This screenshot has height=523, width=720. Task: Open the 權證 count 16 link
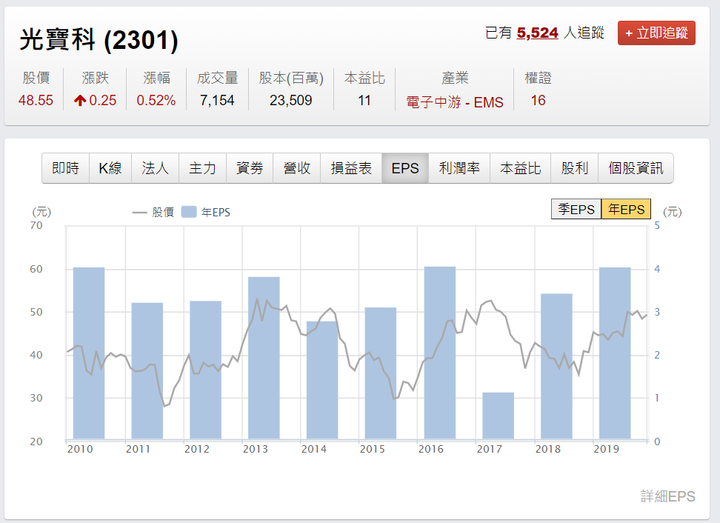click(538, 100)
